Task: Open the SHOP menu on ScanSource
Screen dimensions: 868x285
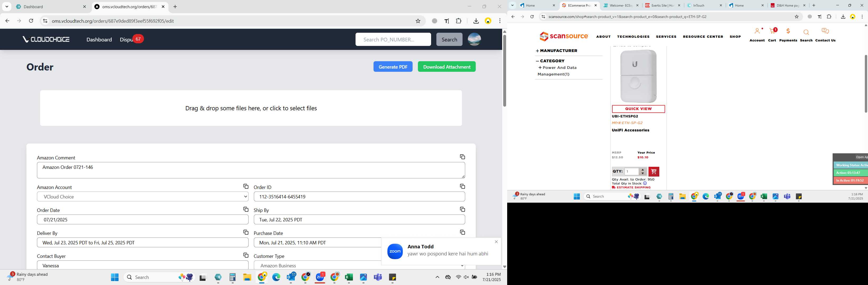Action: 735,37
